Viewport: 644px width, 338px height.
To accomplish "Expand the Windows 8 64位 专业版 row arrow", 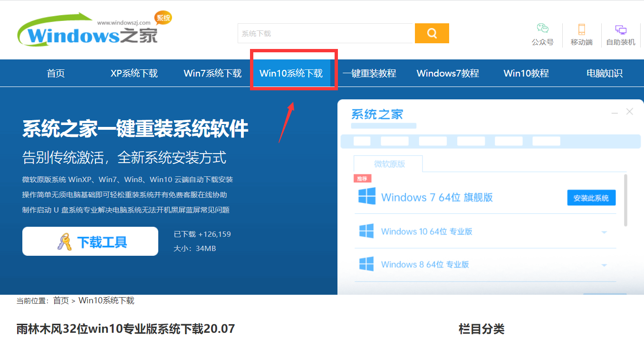I will point(605,265).
